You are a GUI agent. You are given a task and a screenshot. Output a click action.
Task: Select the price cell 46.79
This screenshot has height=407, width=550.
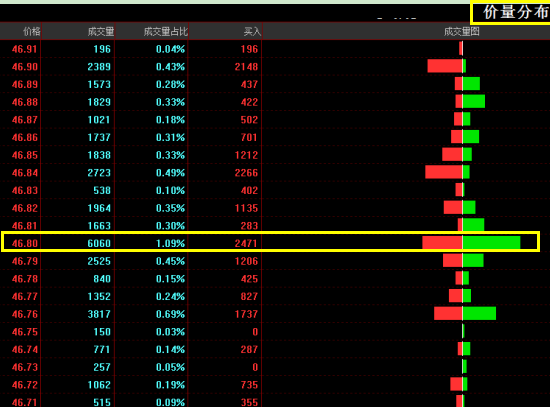pyautogui.click(x=25, y=261)
